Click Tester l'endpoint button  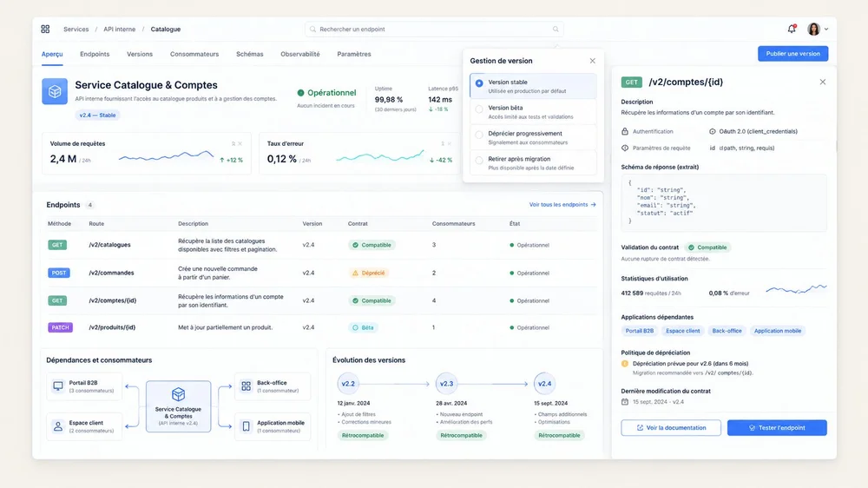coord(777,427)
